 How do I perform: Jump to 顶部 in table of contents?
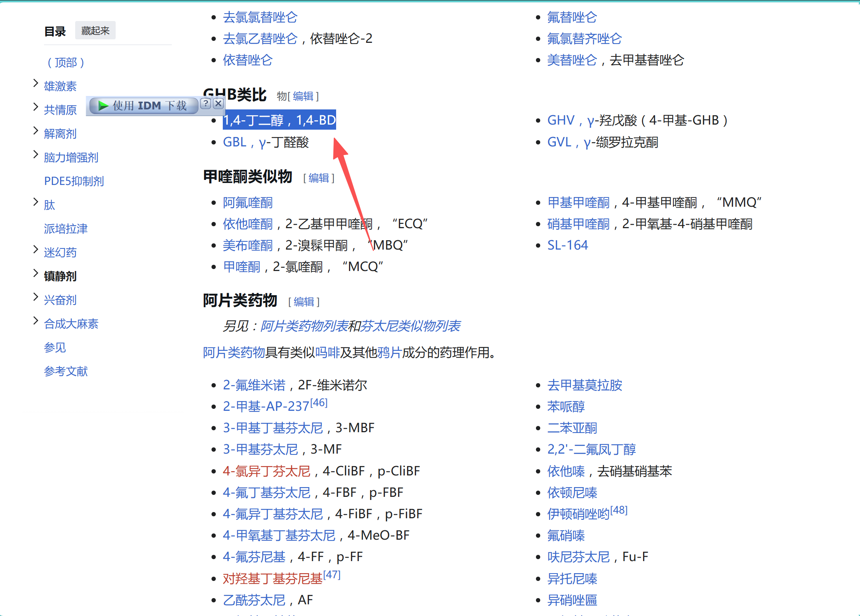click(65, 62)
